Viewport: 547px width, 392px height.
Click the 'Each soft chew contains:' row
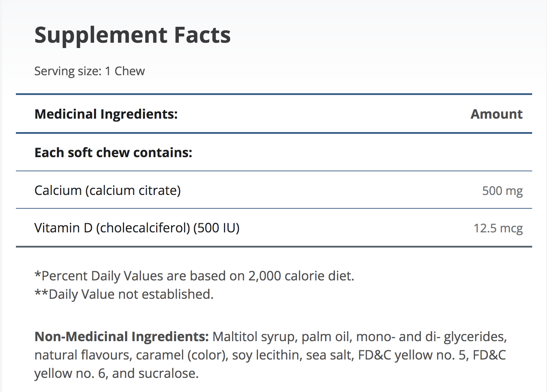click(113, 153)
